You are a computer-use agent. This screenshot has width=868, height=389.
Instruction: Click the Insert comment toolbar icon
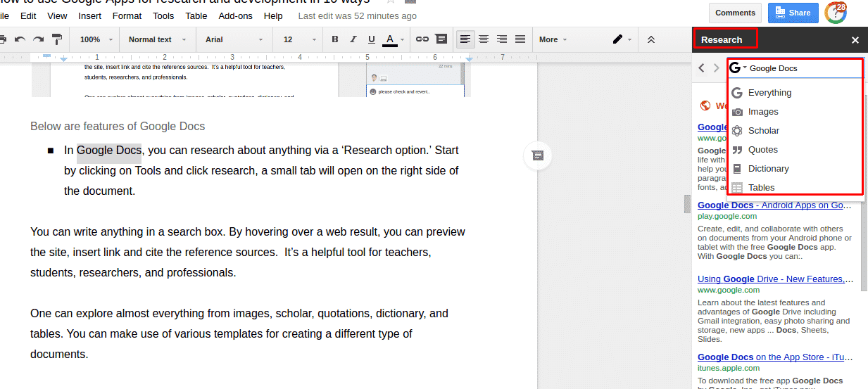(x=441, y=39)
